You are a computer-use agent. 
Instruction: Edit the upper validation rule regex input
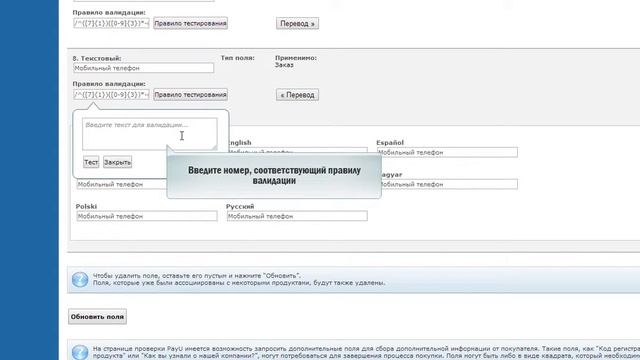[x=111, y=23]
